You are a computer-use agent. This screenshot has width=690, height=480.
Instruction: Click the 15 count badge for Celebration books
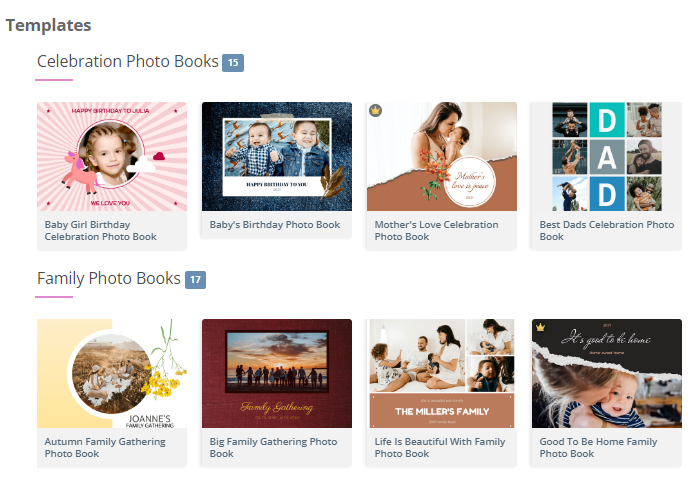tap(233, 63)
